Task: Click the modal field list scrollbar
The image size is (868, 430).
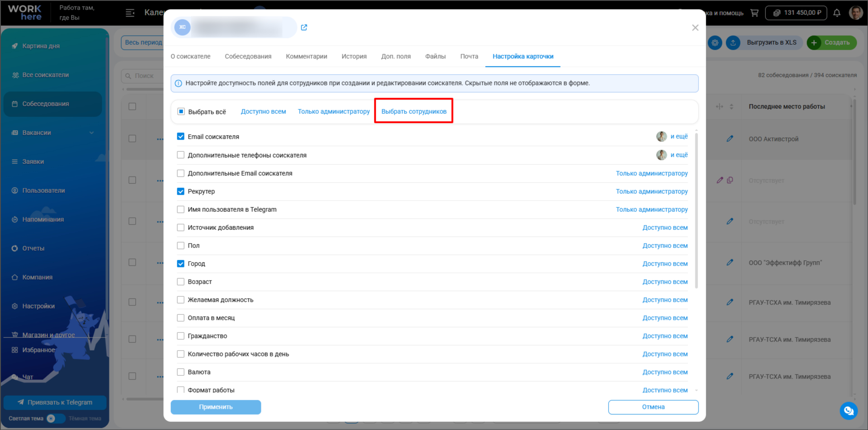Action: pos(696,210)
